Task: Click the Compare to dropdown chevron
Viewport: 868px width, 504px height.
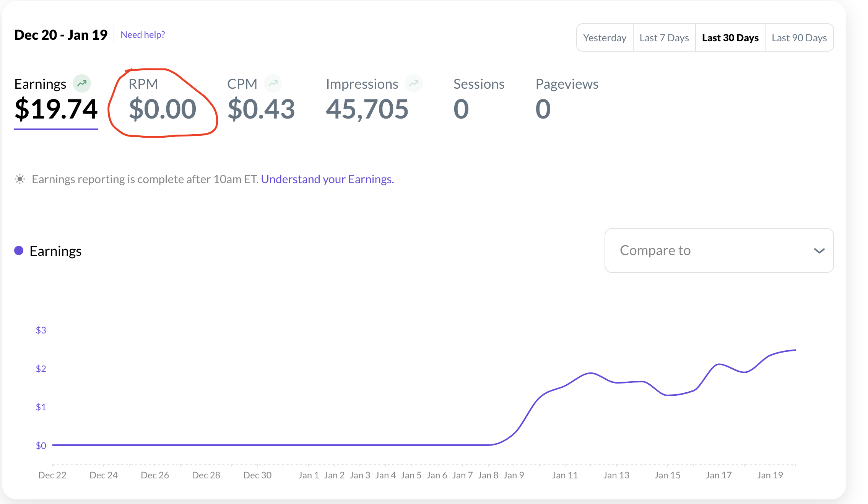Action: coord(819,251)
